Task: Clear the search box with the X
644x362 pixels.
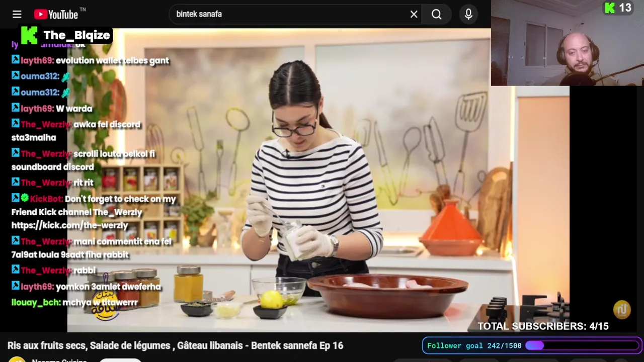Action: pos(414,14)
